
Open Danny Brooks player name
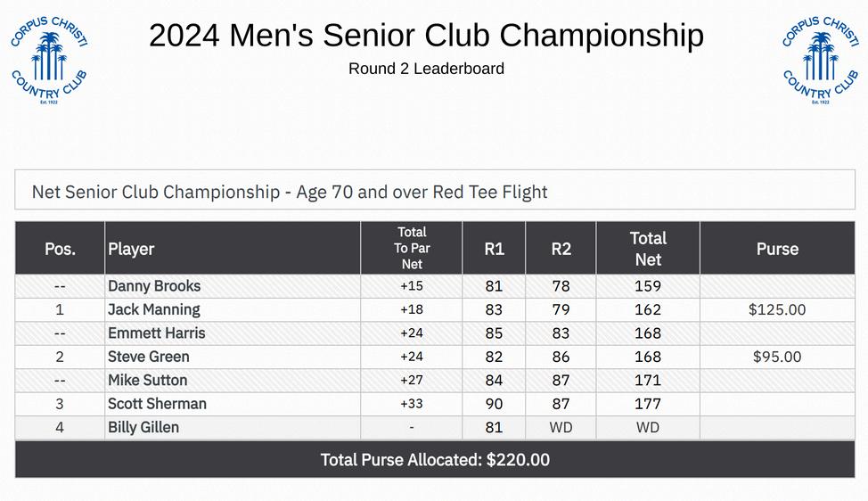(x=154, y=286)
